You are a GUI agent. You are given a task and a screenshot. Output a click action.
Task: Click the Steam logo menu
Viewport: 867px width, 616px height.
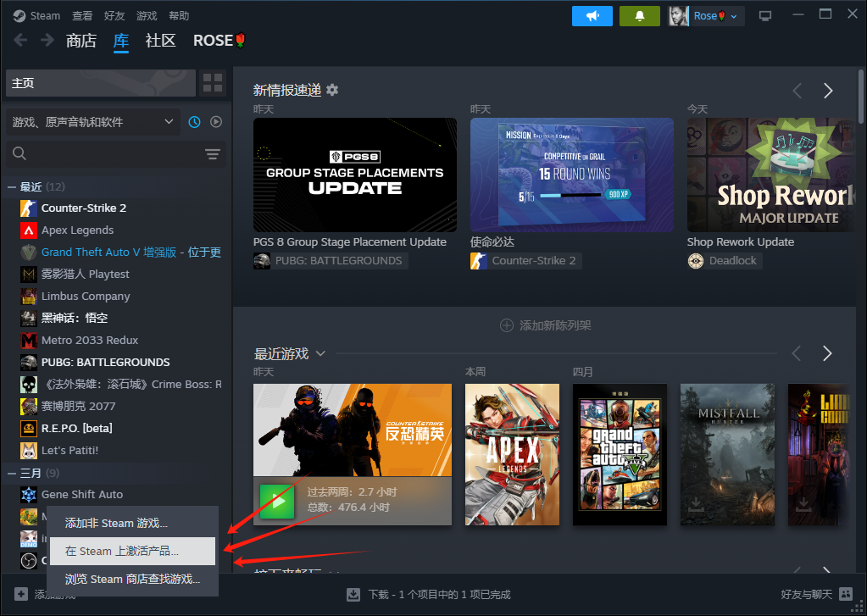36,15
